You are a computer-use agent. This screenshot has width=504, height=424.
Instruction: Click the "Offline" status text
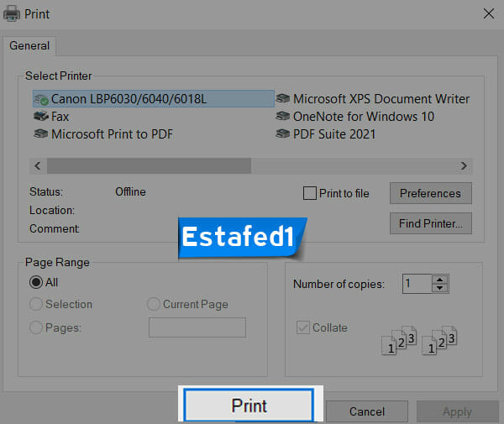[x=130, y=191]
